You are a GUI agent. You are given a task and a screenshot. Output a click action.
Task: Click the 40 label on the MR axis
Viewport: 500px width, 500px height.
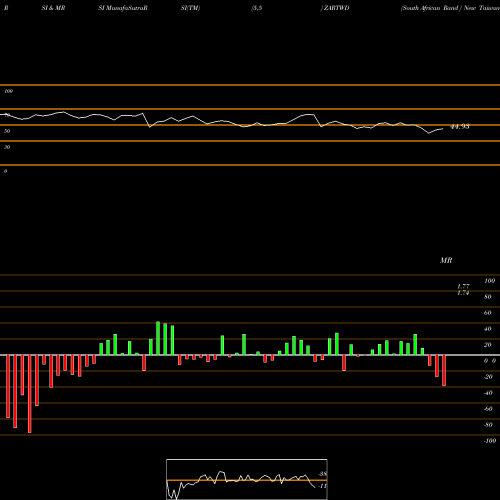click(x=488, y=329)
